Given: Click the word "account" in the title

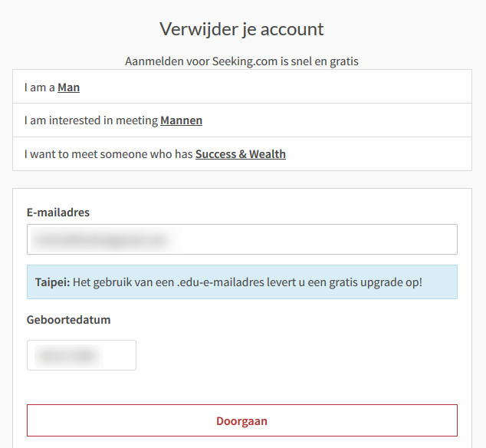Looking at the screenshot, I should [291, 29].
